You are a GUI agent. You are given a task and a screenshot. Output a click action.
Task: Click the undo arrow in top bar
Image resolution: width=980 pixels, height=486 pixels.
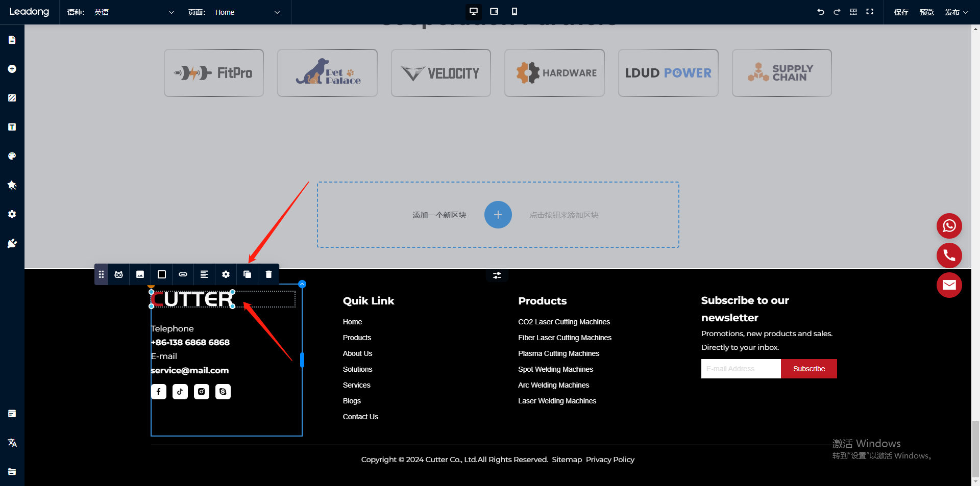click(x=820, y=12)
